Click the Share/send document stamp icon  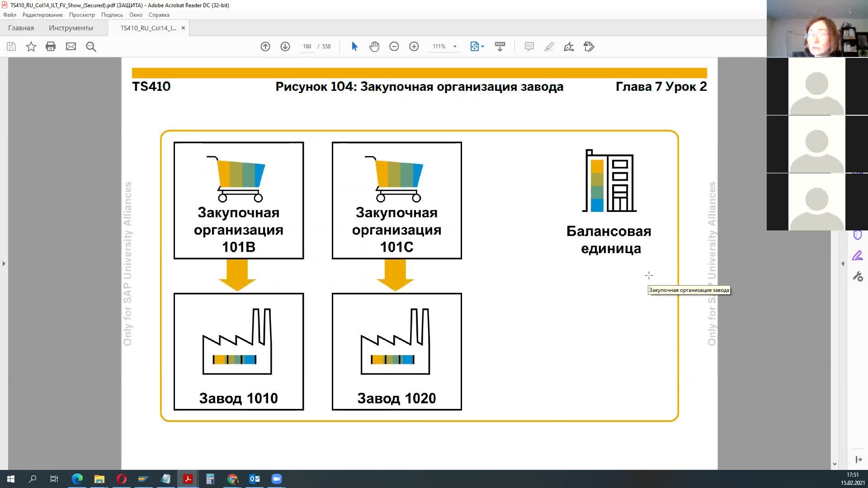click(x=589, y=47)
